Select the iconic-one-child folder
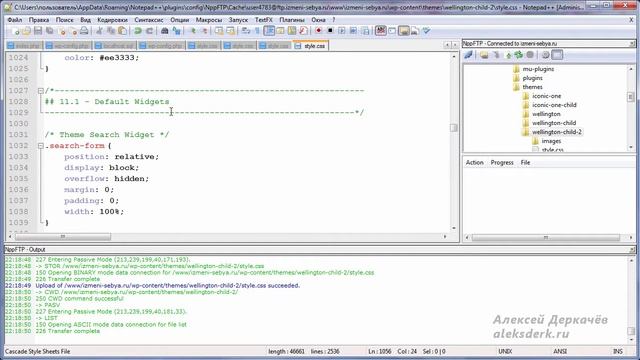 (x=554, y=105)
